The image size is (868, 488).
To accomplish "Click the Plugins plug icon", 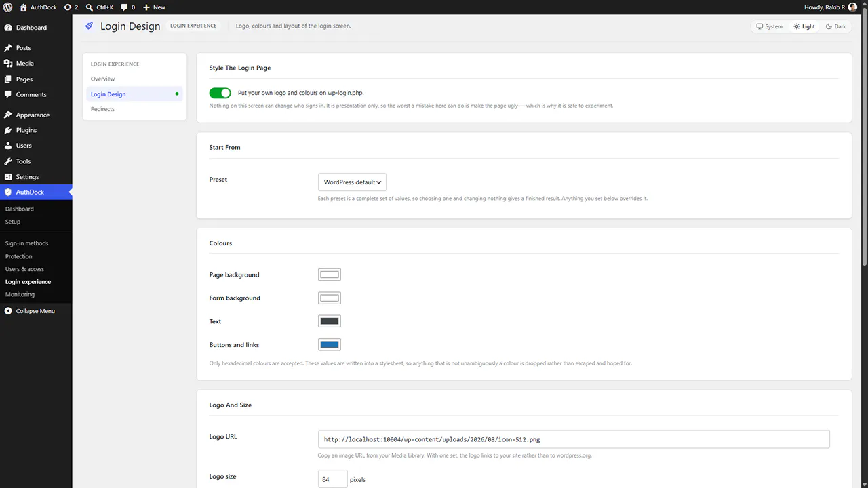I will (x=8, y=130).
